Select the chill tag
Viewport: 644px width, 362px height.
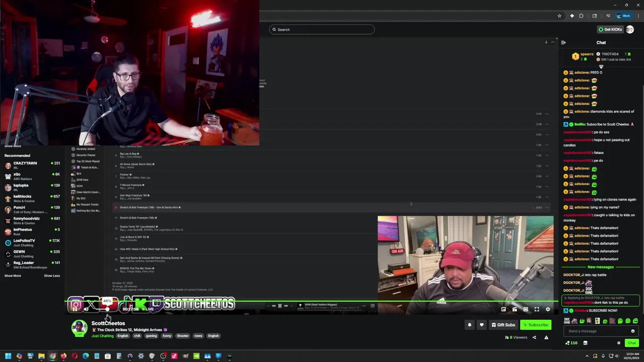(x=137, y=336)
